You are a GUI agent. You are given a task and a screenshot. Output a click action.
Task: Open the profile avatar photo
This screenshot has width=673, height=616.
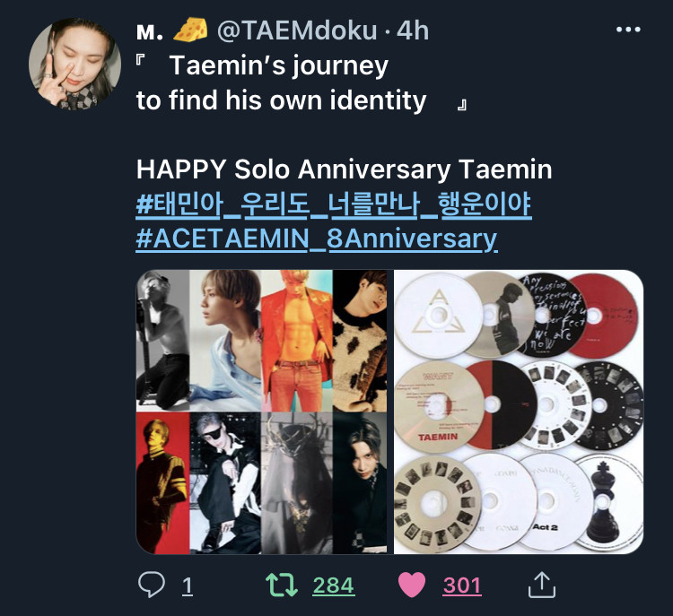pyautogui.click(x=75, y=65)
